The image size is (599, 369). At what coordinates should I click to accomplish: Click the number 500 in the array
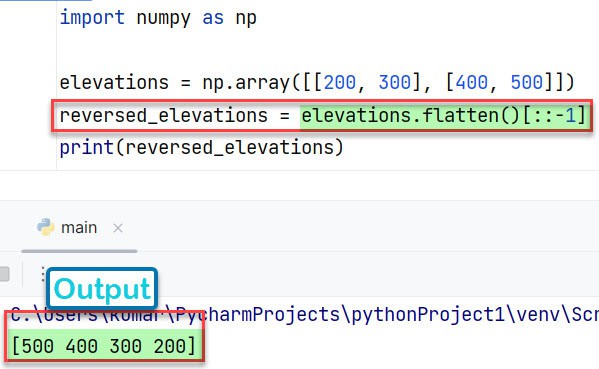(527, 83)
